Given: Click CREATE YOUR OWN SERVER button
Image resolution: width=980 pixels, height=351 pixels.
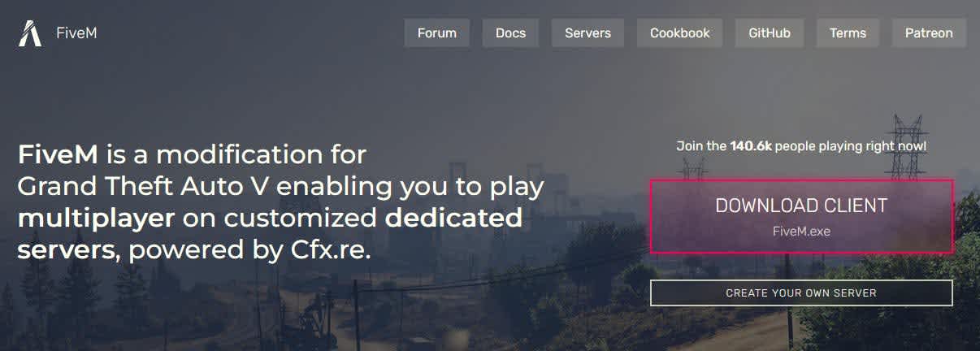Looking at the screenshot, I should pos(801,292).
